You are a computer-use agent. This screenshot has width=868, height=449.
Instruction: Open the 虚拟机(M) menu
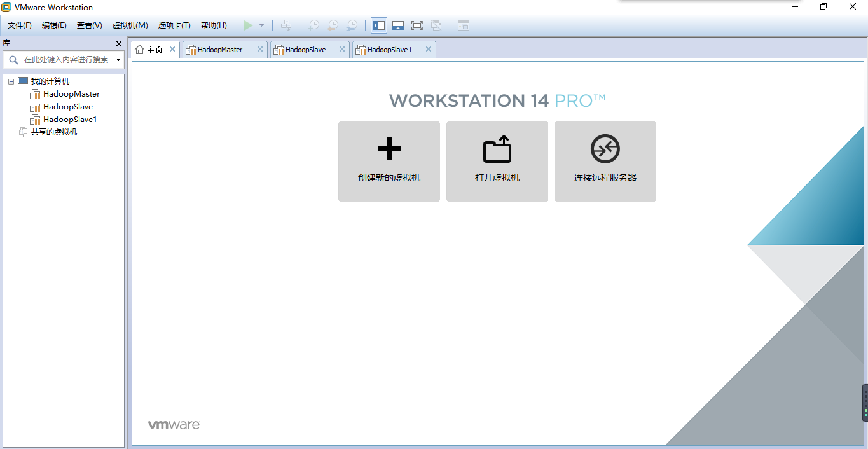coord(130,25)
